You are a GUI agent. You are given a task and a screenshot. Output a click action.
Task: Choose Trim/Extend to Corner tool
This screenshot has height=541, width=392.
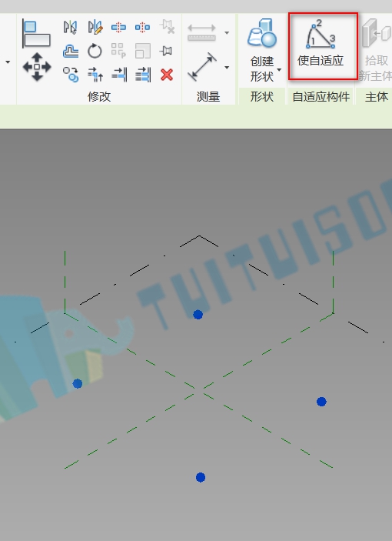(x=95, y=75)
